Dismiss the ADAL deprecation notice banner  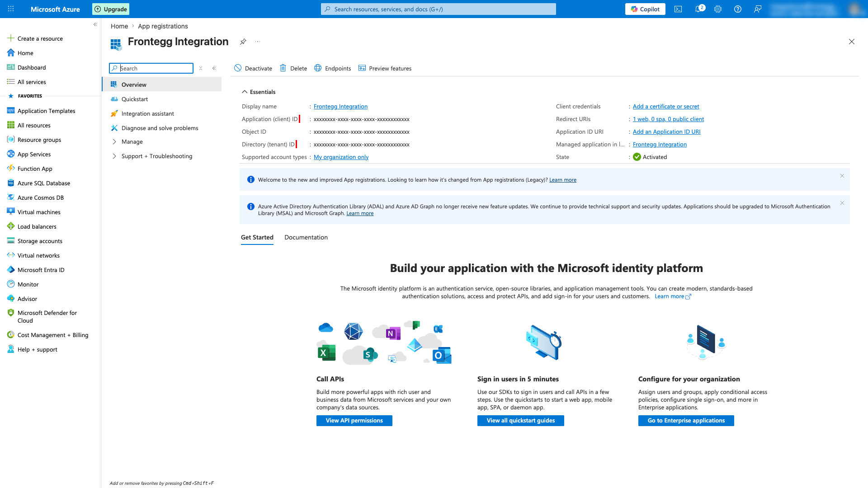842,203
